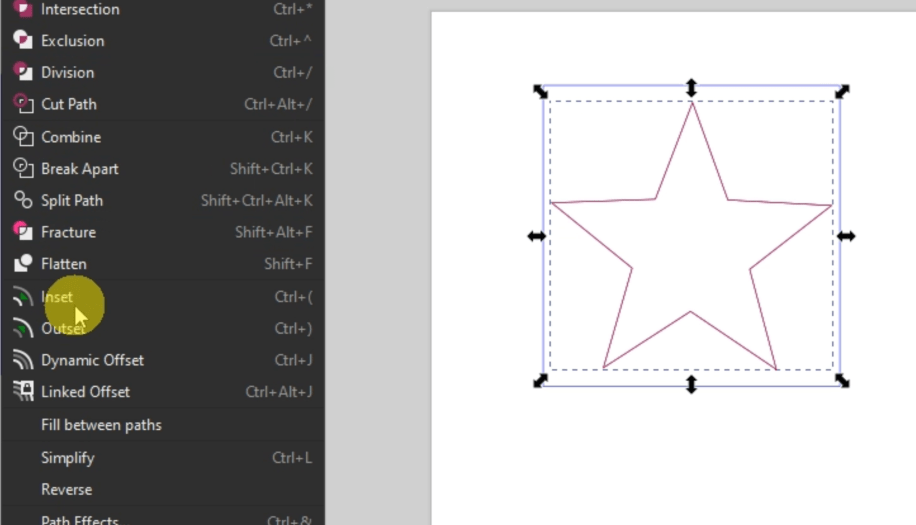Click the Division path icon

click(22, 72)
